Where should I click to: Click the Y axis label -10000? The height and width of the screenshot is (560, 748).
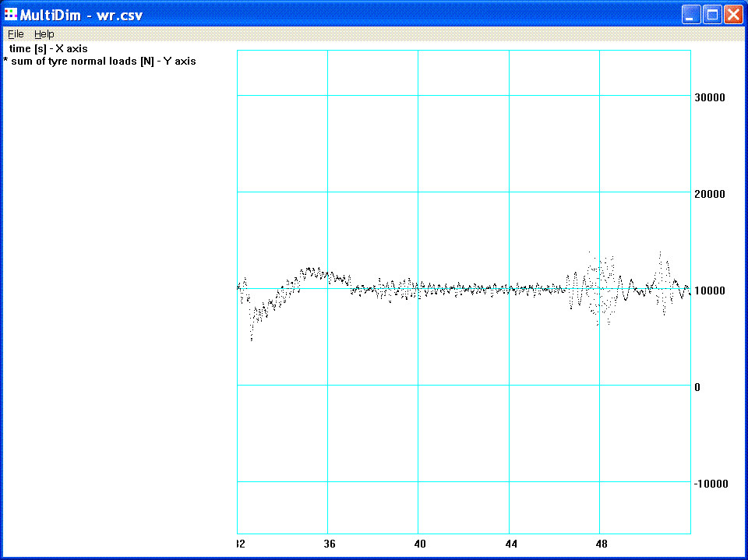click(x=711, y=484)
